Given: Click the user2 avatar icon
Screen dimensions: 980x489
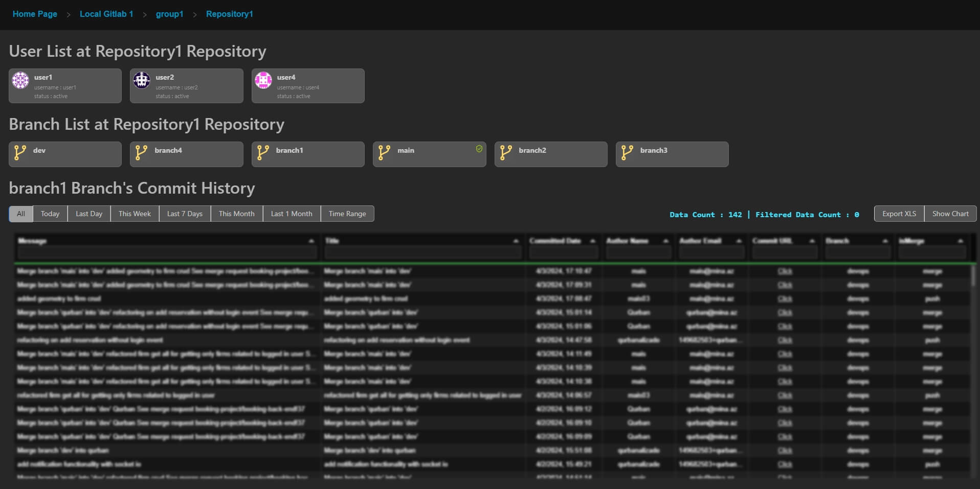Looking at the screenshot, I should [142, 80].
